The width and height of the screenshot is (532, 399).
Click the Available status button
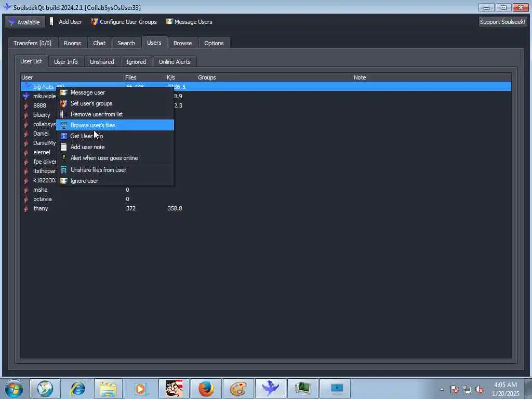coord(25,22)
